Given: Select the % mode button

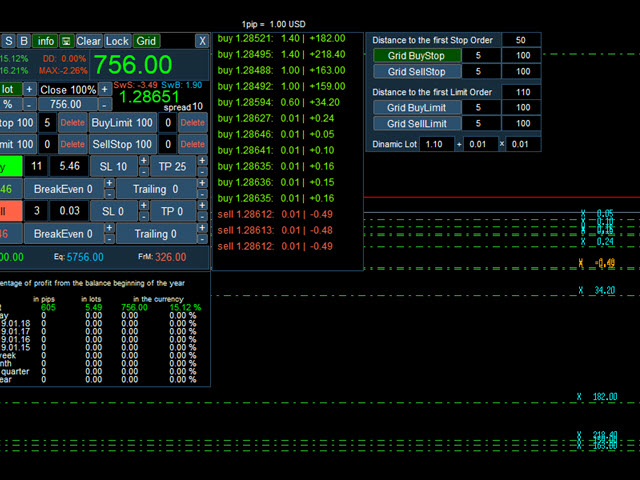Looking at the screenshot, I should tap(11, 104).
